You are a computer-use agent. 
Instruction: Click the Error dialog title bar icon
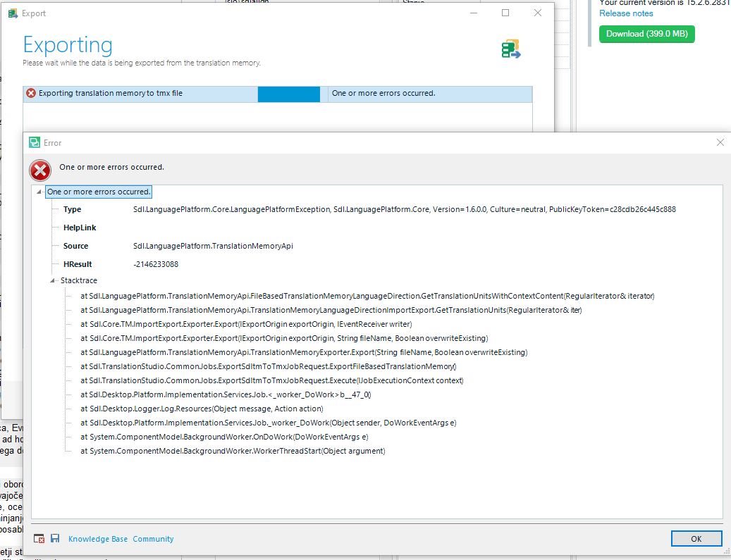(35, 142)
